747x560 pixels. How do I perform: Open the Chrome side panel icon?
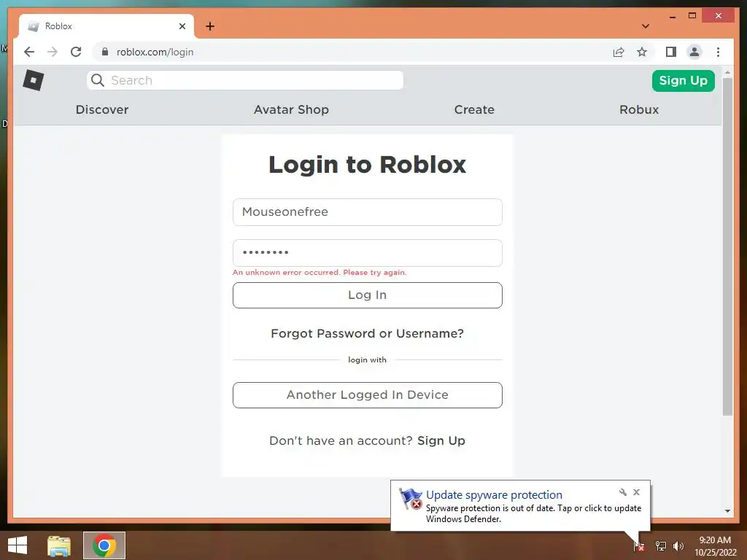coord(671,52)
